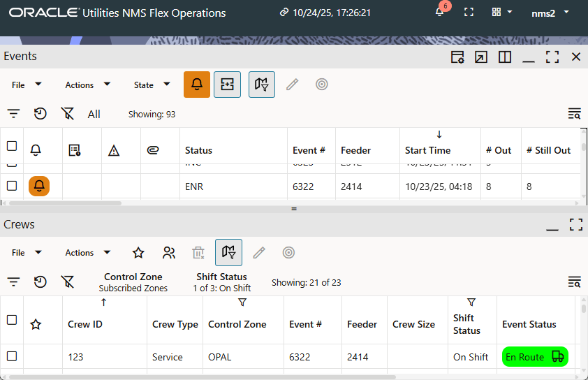
Task: Open the Crews Actions menu
Action: (x=87, y=252)
